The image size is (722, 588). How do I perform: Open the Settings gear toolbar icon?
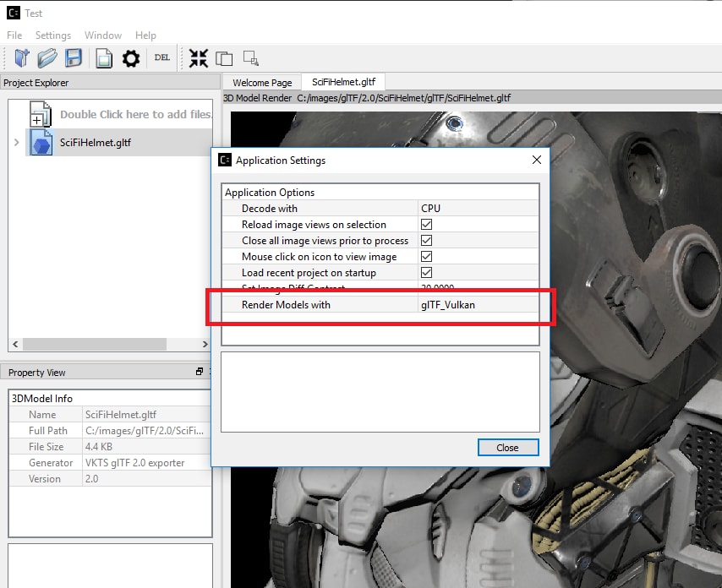(129, 57)
